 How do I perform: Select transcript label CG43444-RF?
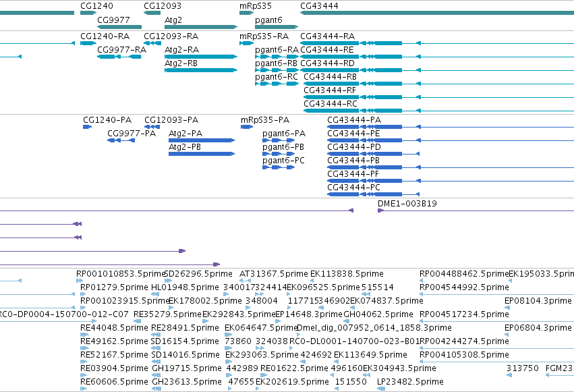pyautogui.click(x=330, y=90)
